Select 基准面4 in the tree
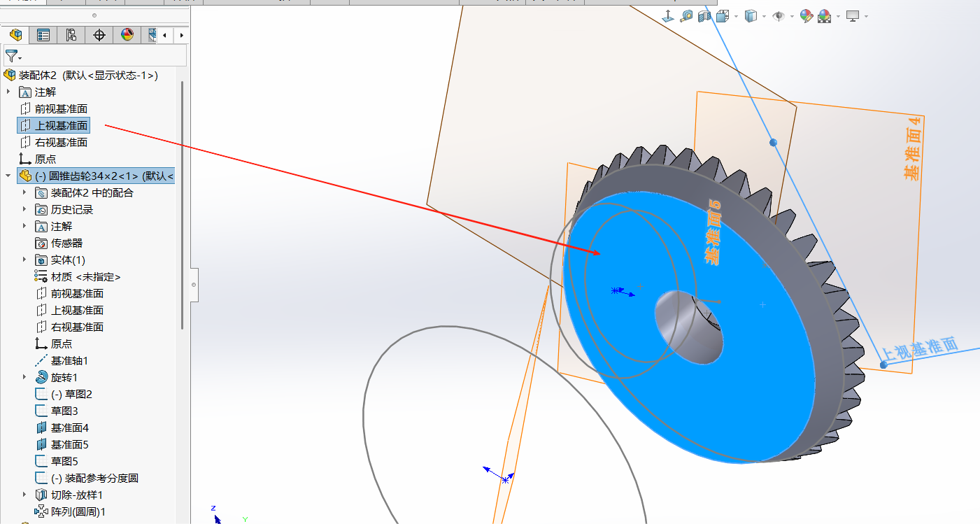This screenshot has width=980, height=524. coord(62,427)
